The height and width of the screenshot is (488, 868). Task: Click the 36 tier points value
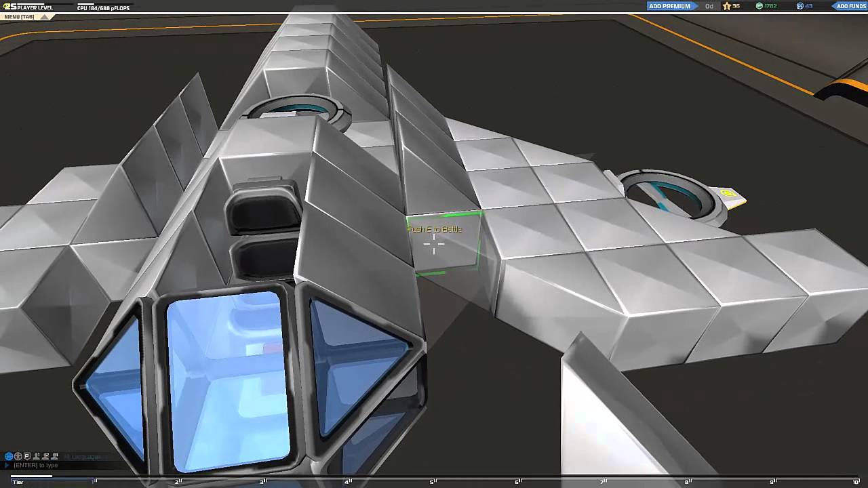click(736, 6)
